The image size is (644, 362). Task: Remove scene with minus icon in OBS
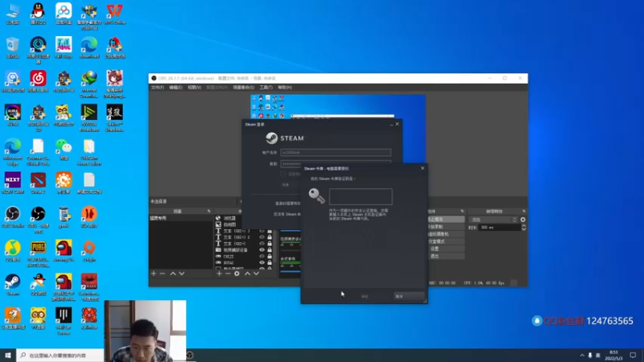click(x=163, y=274)
